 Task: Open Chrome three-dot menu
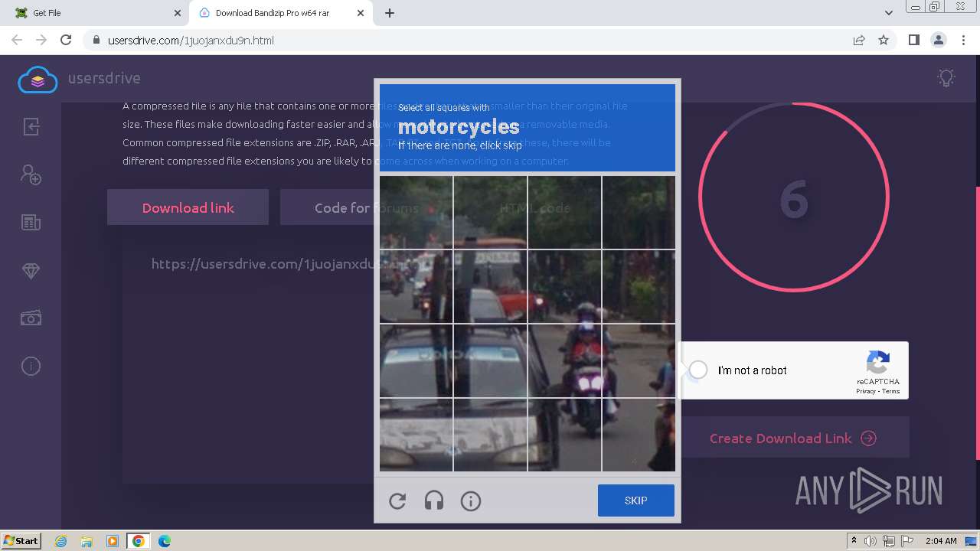pyautogui.click(x=963, y=40)
